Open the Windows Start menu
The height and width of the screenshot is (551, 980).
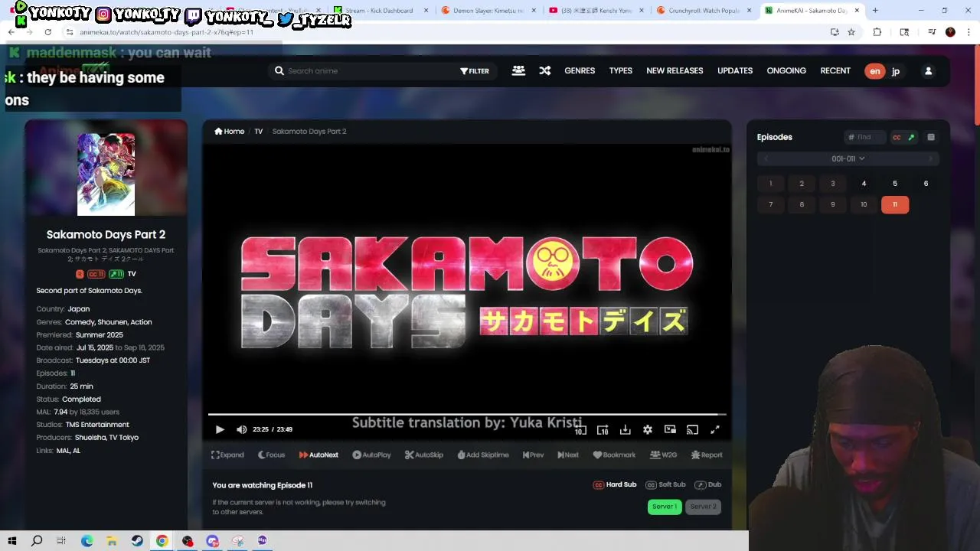pos(12,540)
